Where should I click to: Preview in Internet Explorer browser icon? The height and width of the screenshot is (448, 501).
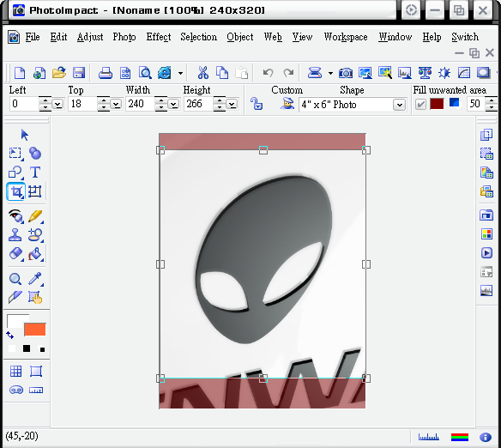(165, 73)
